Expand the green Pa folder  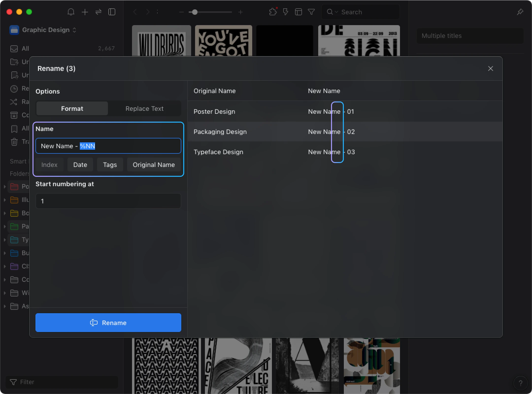[5, 227]
